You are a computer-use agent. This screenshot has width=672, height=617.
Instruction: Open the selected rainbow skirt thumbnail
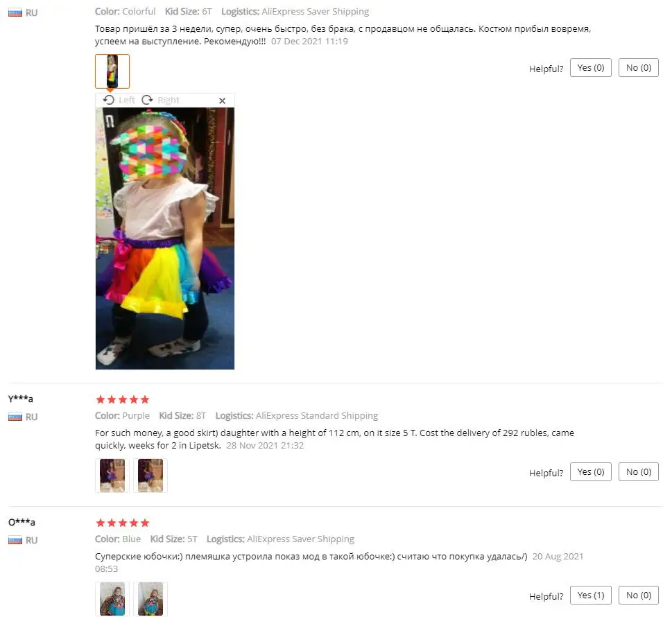click(x=112, y=71)
